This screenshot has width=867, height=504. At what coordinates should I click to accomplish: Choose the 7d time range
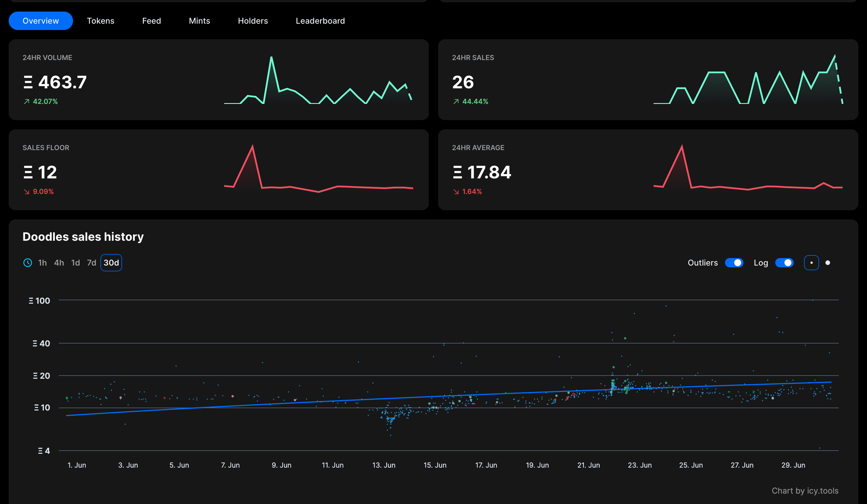(x=91, y=262)
